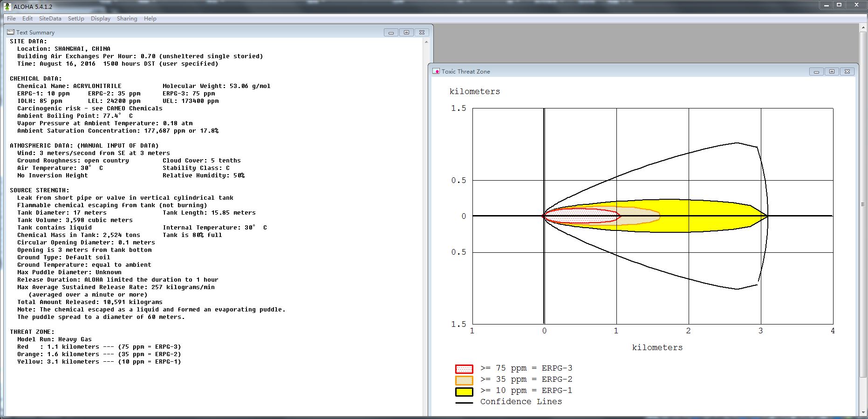Click the Confidence Lines legend line sample
Screen dimensions: 868x419
pos(464,403)
